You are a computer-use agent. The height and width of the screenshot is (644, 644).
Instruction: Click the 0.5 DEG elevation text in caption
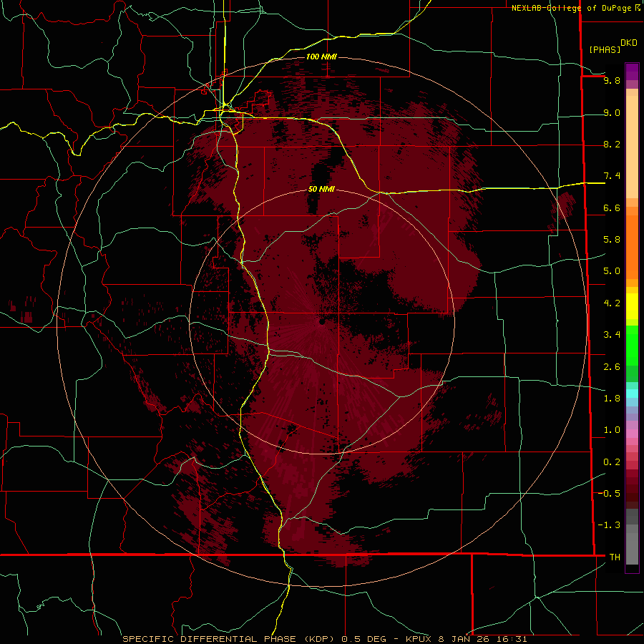(363, 639)
